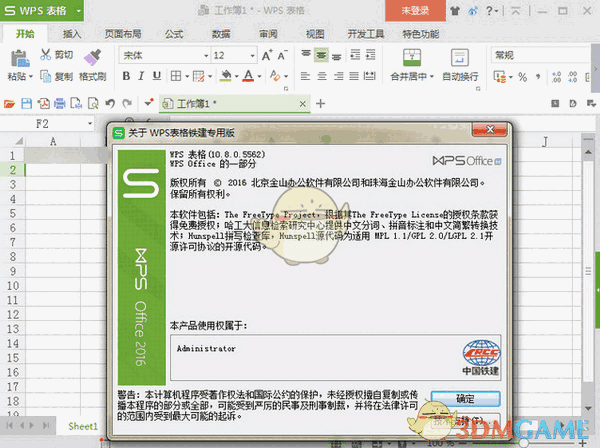Align text right icon
Viewport: 600px width, 448px height.
pyautogui.click(x=339, y=76)
